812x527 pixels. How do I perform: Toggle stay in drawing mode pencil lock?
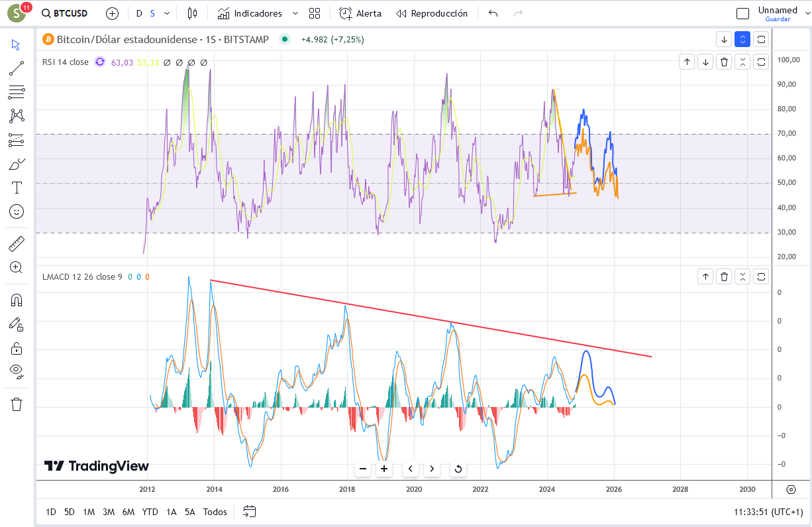pos(17,323)
